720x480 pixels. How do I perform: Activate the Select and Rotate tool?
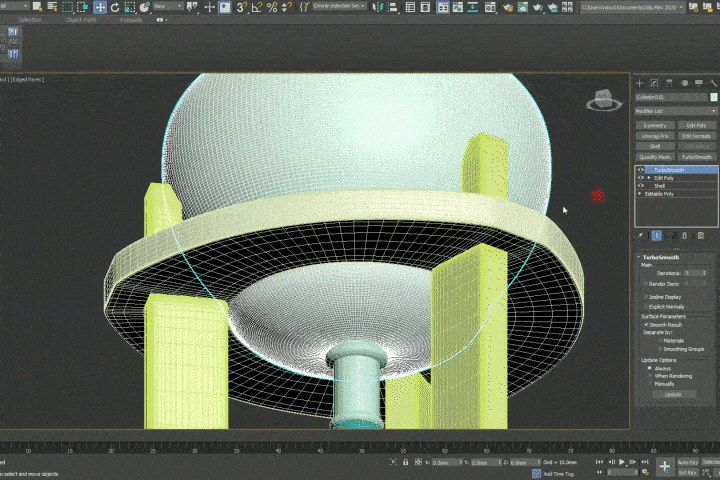coord(115,7)
